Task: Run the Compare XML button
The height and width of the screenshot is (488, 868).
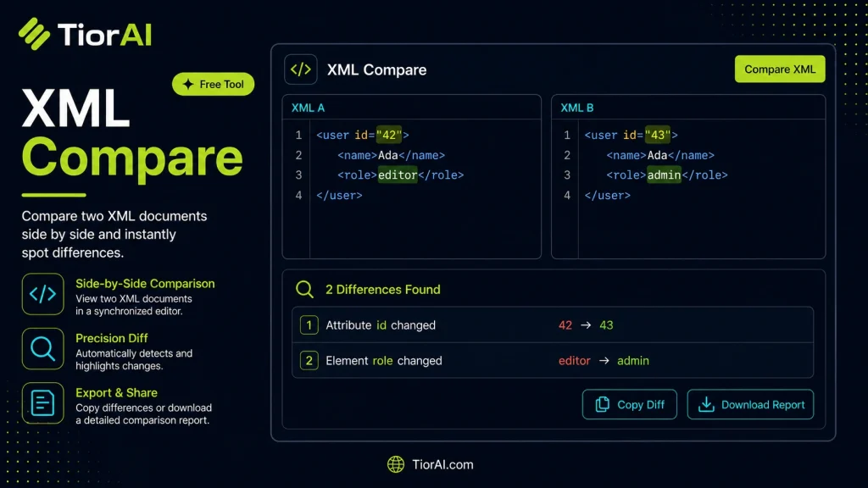Action: [780, 69]
